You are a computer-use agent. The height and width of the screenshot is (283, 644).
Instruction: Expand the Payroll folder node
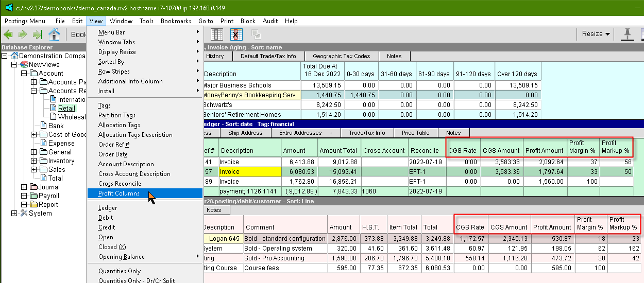pyautogui.click(x=24, y=196)
